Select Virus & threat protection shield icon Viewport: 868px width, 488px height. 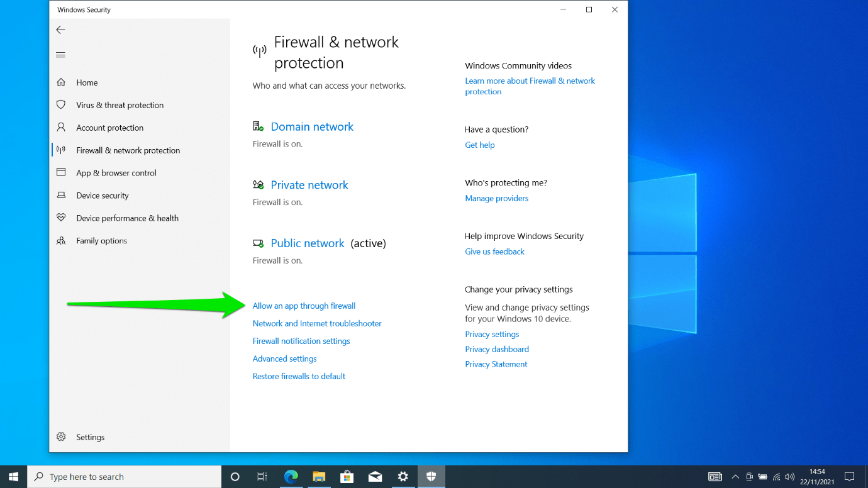click(61, 104)
